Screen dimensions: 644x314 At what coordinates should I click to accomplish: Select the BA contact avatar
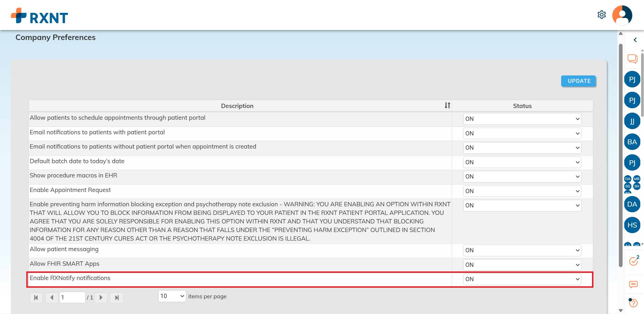(x=632, y=142)
